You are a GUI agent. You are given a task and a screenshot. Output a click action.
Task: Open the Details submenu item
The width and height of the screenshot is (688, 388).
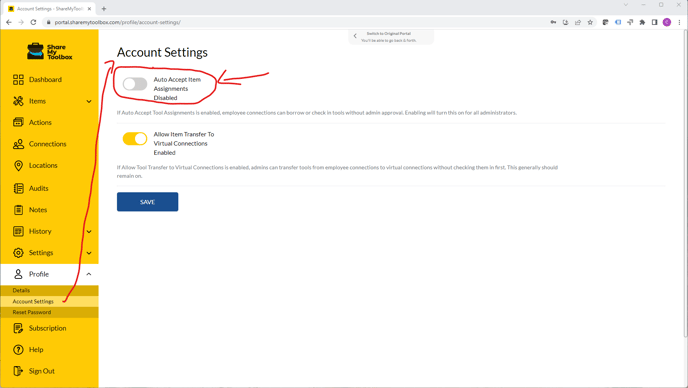pos(49,290)
